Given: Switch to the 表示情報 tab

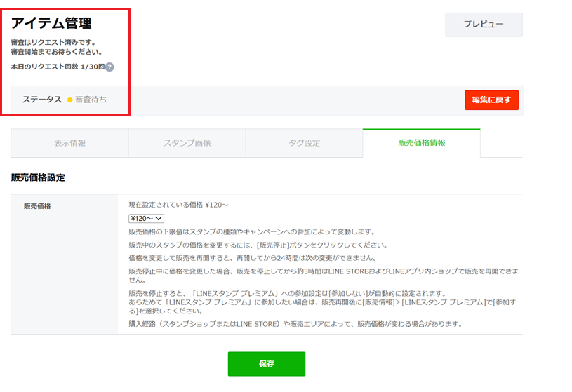Looking at the screenshot, I should click(x=69, y=143).
